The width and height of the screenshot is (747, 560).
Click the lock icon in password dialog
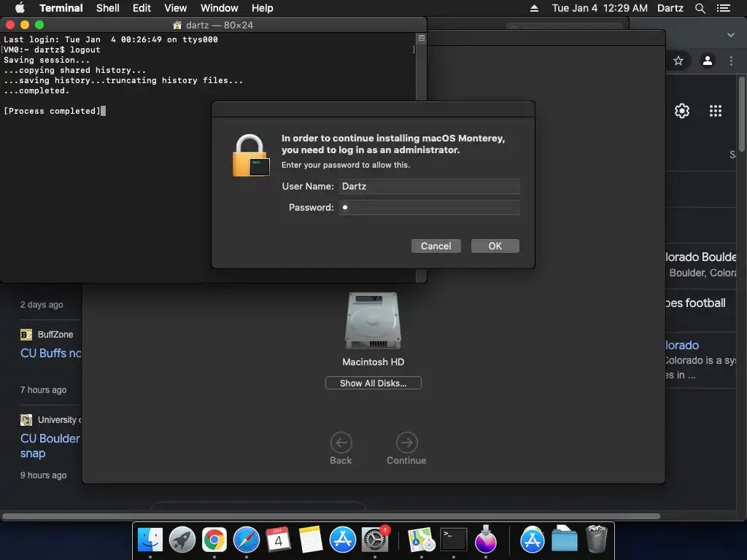coord(251,155)
